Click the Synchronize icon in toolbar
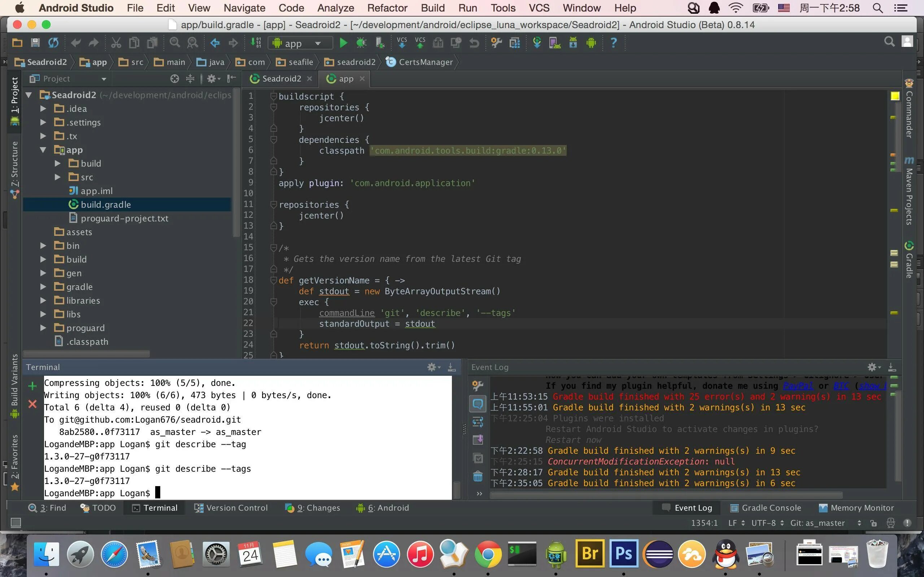This screenshot has width=924, height=577. pyautogui.click(x=53, y=43)
